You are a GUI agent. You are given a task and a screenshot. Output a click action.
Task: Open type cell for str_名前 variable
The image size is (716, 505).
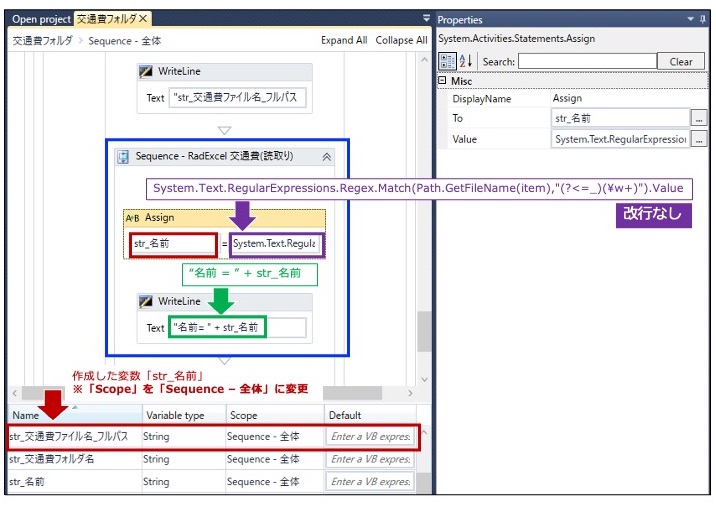[184, 482]
